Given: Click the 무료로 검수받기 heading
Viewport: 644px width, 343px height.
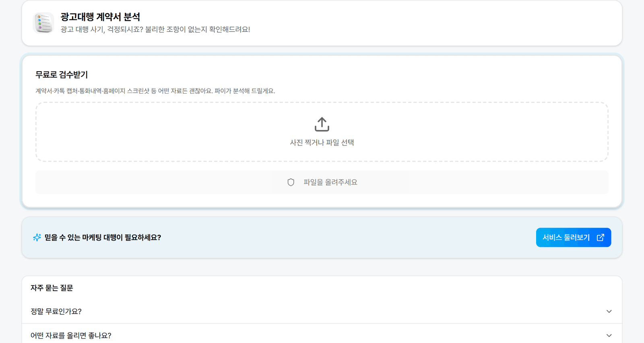Looking at the screenshot, I should (x=62, y=74).
